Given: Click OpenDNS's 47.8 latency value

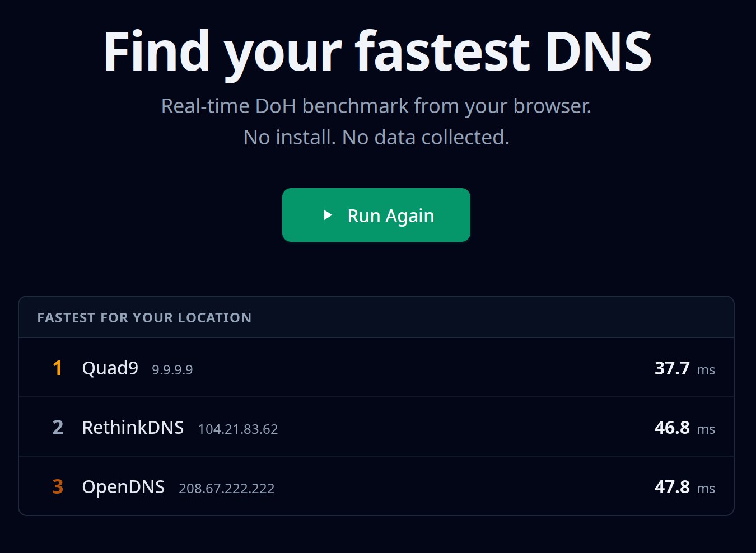Looking at the screenshot, I should [x=672, y=487].
